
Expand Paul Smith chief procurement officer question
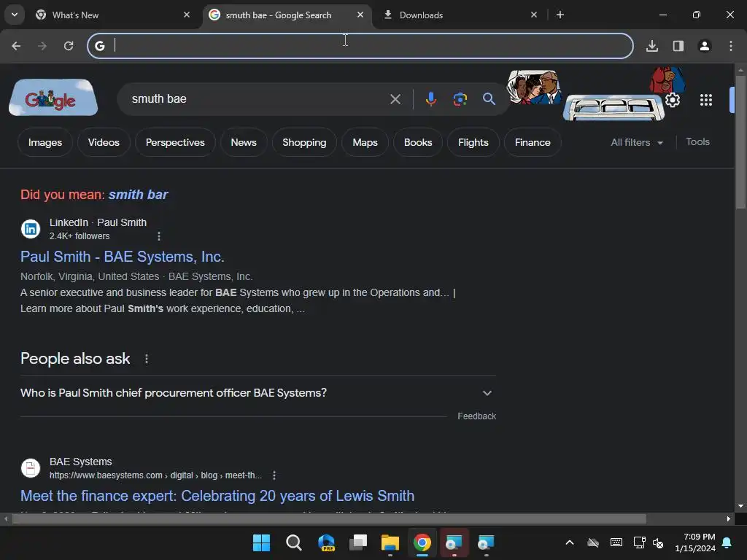click(258, 393)
